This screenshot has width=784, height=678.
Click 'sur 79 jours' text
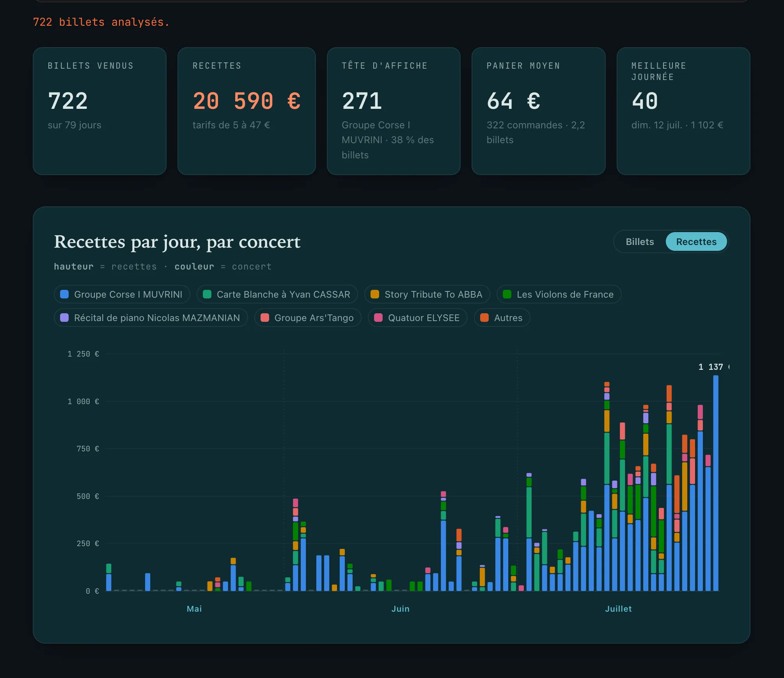pyautogui.click(x=74, y=125)
